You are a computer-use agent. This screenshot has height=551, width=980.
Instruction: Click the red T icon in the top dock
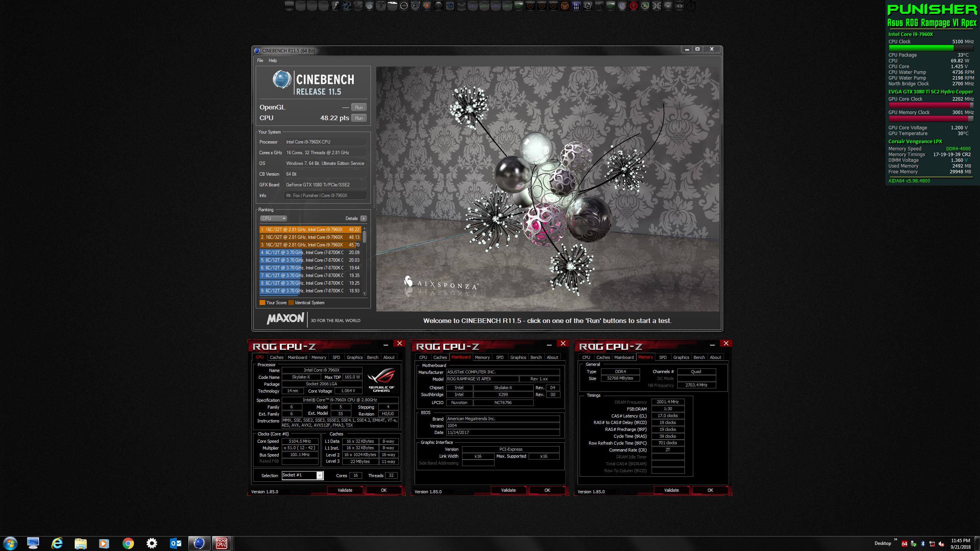point(634,6)
